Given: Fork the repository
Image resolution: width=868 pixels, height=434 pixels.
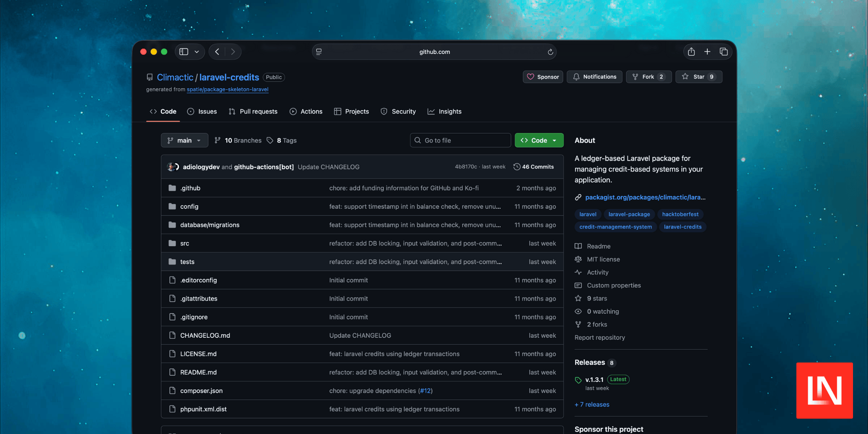Looking at the screenshot, I should click(649, 77).
